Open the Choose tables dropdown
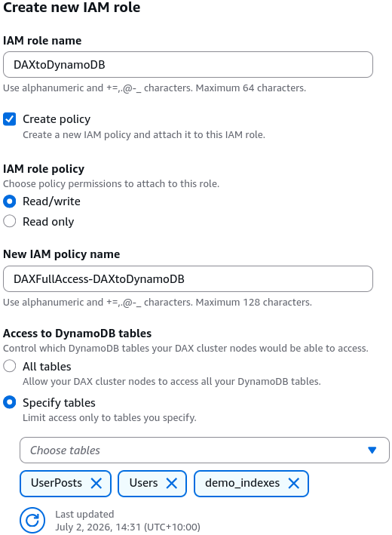The height and width of the screenshot is (535, 392). point(204,450)
